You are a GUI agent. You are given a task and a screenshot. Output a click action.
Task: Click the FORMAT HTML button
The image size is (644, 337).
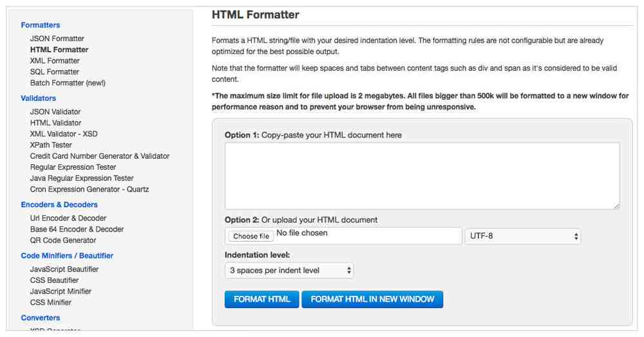[261, 299]
